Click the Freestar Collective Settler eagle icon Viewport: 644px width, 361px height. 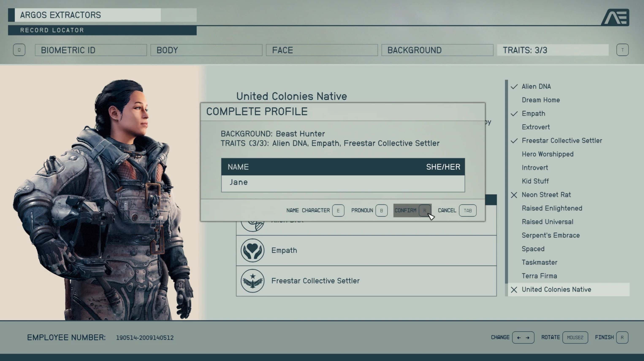[252, 281]
